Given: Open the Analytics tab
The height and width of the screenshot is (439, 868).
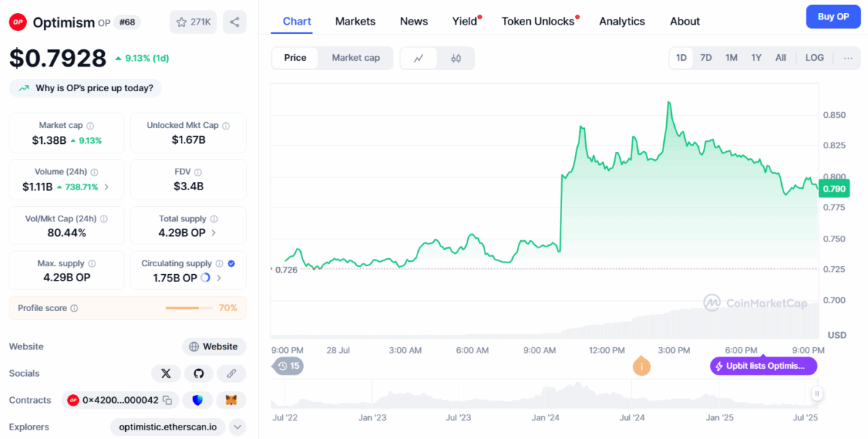Looking at the screenshot, I should [x=622, y=21].
